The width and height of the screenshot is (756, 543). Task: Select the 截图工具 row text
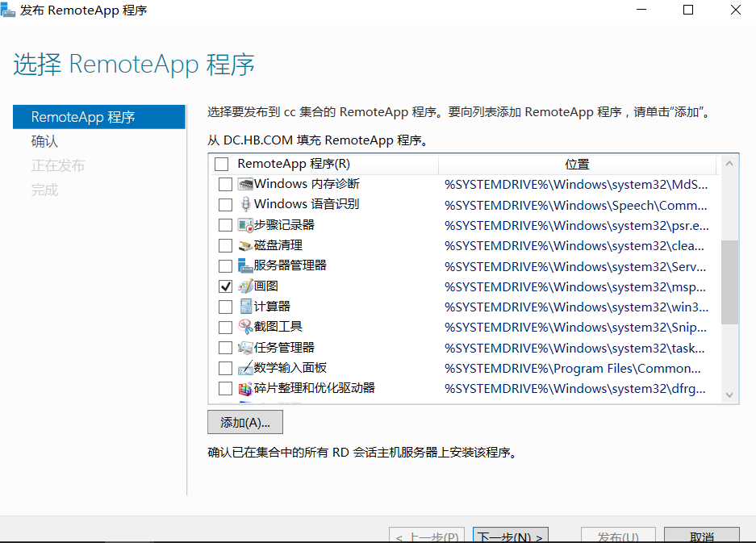pos(278,327)
